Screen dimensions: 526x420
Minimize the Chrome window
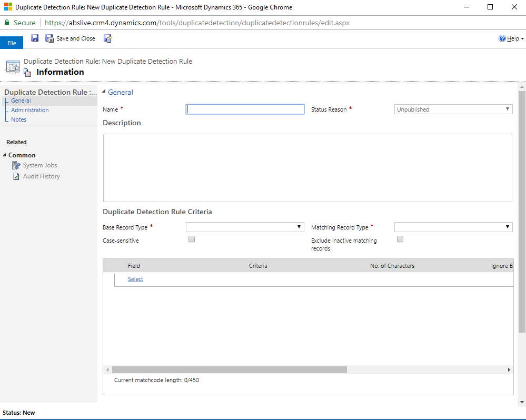pos(467,7)
